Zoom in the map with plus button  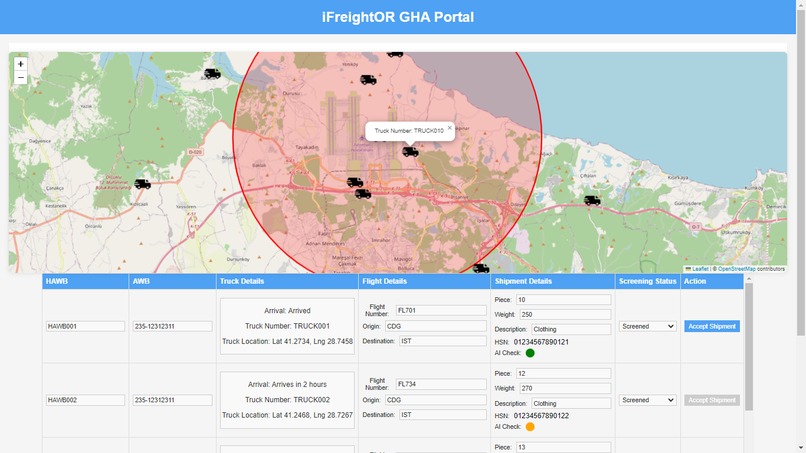tap(21, 64)
